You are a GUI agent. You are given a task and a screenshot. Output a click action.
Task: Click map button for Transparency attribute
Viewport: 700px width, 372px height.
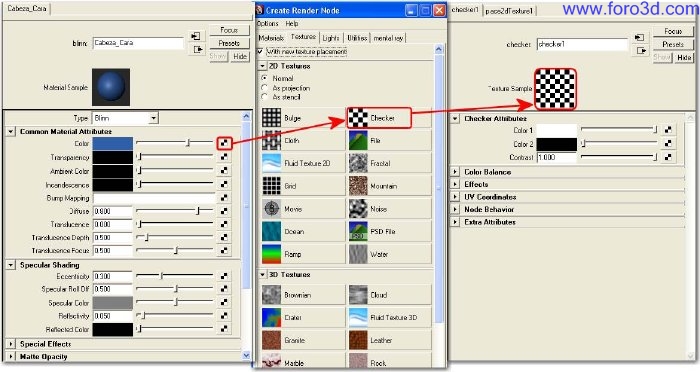224,157
